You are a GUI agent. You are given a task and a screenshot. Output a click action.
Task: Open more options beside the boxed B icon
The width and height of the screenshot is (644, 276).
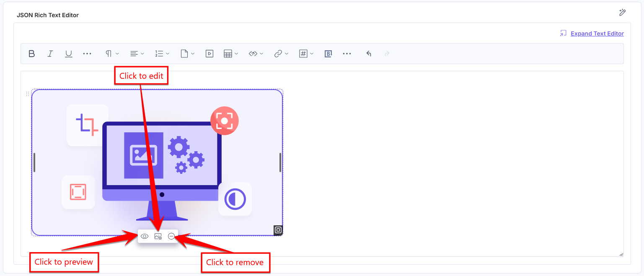347,54
